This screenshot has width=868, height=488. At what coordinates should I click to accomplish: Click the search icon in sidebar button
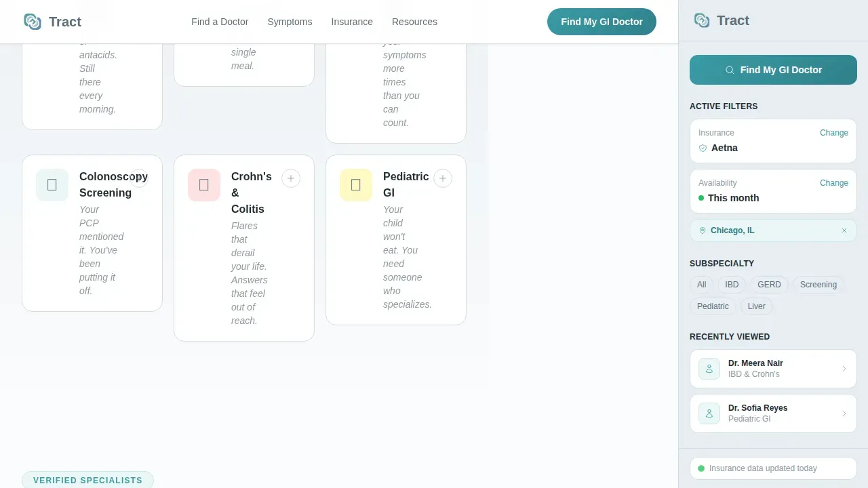pyautogui.click(x=730, y=70)
